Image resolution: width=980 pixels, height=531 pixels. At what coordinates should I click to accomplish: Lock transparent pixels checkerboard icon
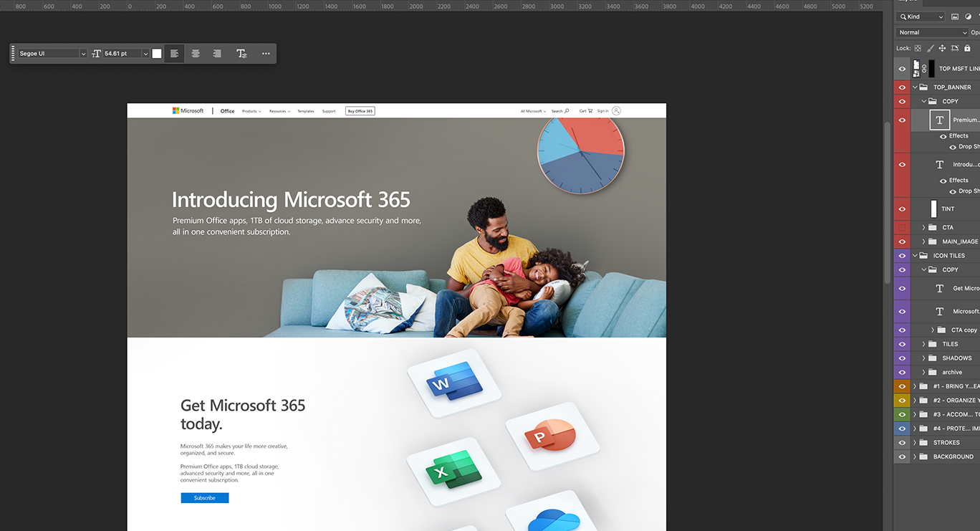[x=918, y=48]
